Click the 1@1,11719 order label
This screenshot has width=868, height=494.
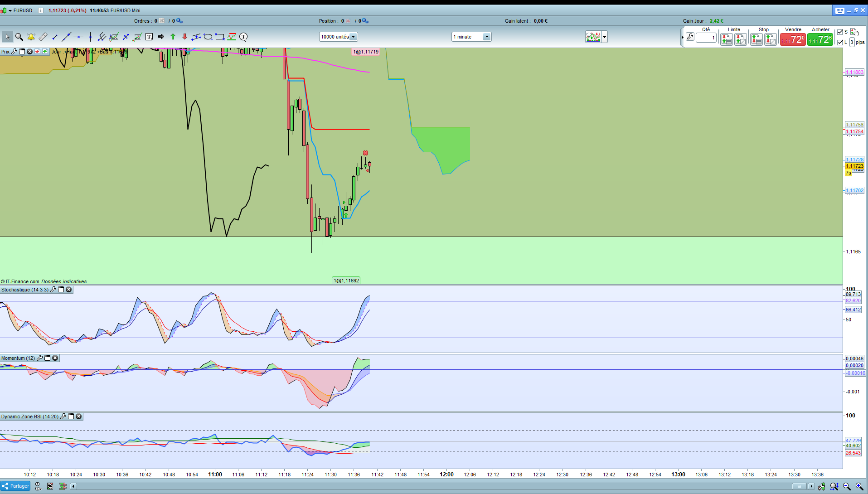coord(366,52)
